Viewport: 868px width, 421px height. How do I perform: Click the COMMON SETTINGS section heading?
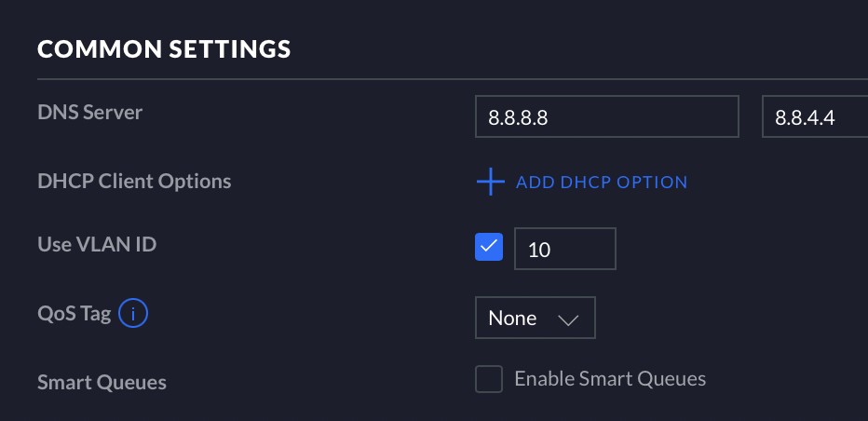click(164, 48)
